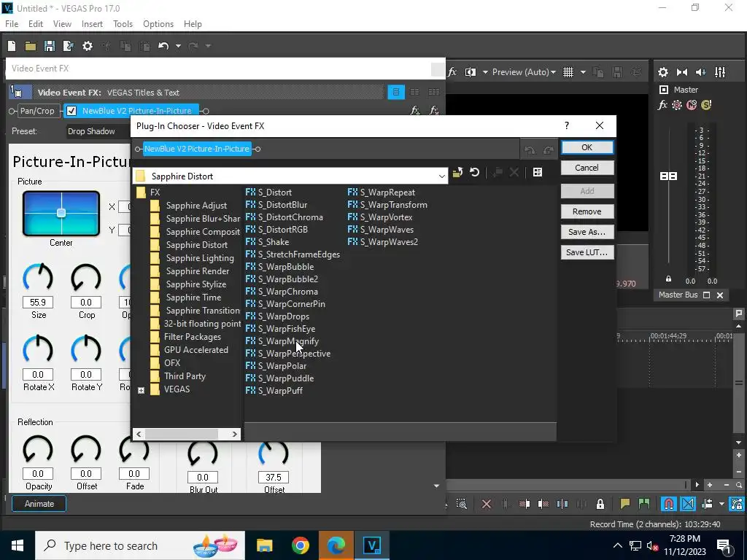747x560 pixels.
Task: Open the overlays dropdown arrow beside the grid icon
Action: point(583,72)
